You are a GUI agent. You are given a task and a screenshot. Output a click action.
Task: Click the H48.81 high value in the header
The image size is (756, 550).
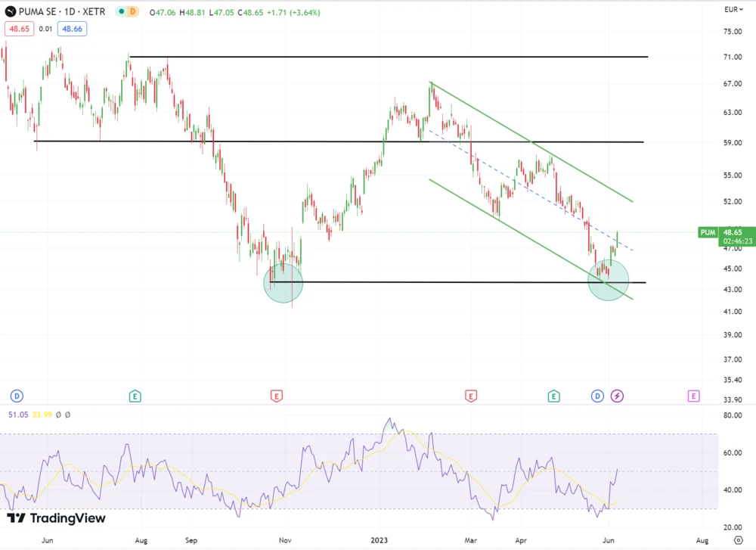click(192, 13)
